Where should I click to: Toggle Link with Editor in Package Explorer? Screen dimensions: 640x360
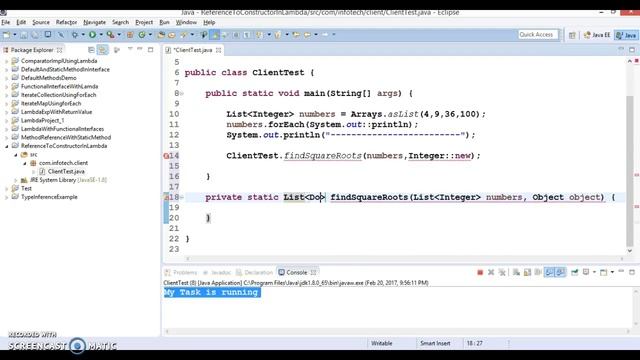(x=102, y=50)
